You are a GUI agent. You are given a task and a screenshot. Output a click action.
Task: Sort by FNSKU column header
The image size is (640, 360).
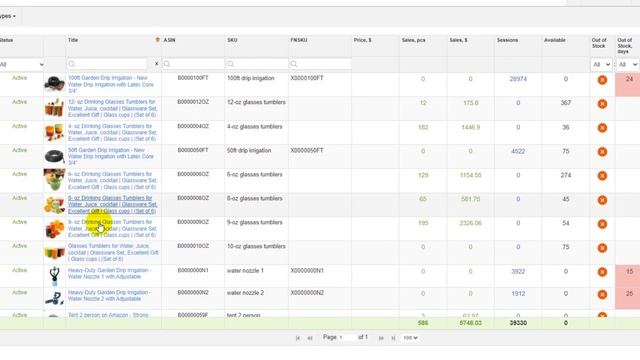tap(299, 40)
